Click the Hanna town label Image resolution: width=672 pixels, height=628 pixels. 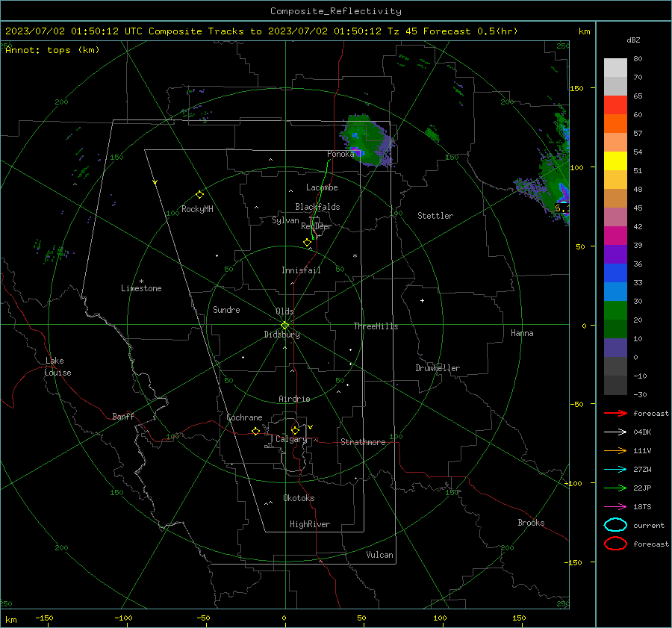coord(522,333)
